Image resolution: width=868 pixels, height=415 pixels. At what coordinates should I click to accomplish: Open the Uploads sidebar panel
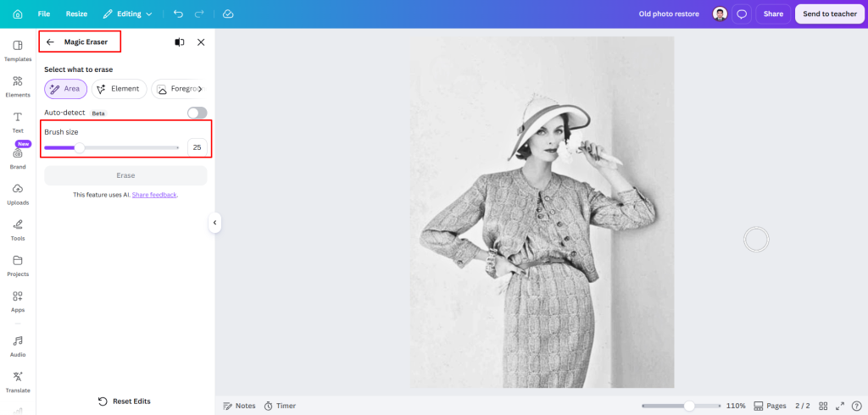tap(18, 195)
